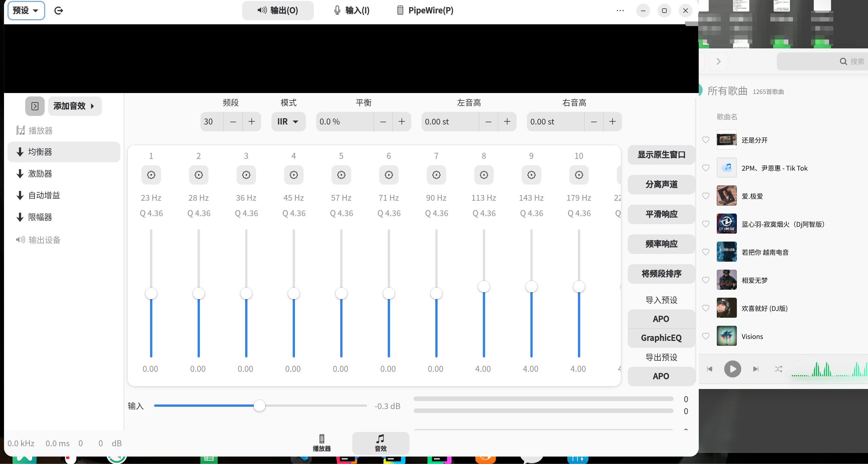Image resolution: width=868 pixels, height=464 pixels.
Task: Go to previous track in music player
Action: click(x=709, y=369)
